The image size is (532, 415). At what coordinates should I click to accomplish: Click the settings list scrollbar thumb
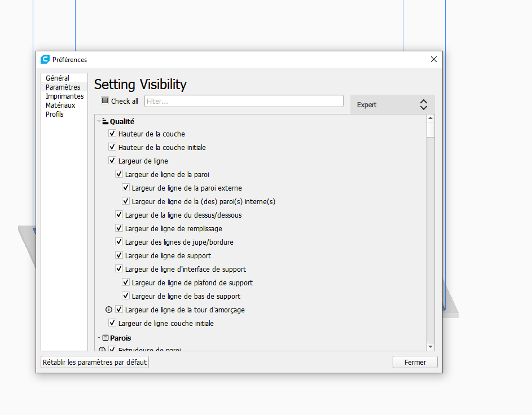[x=430, y=130]
